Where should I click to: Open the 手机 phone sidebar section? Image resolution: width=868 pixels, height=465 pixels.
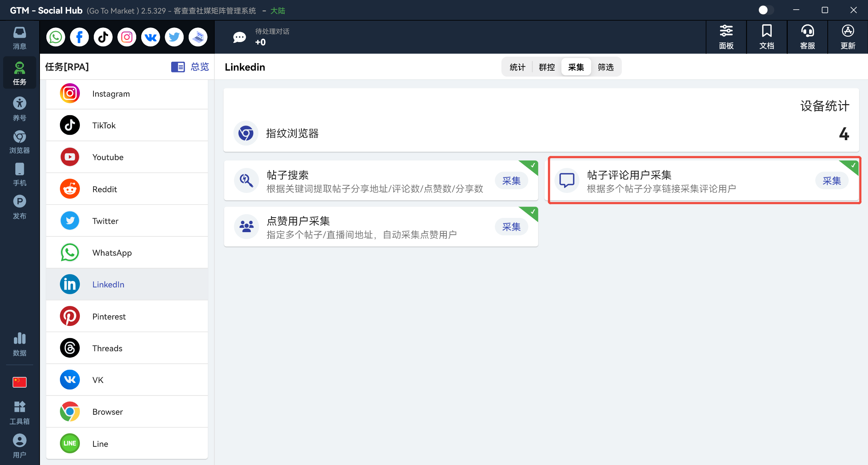pos(20,174)
